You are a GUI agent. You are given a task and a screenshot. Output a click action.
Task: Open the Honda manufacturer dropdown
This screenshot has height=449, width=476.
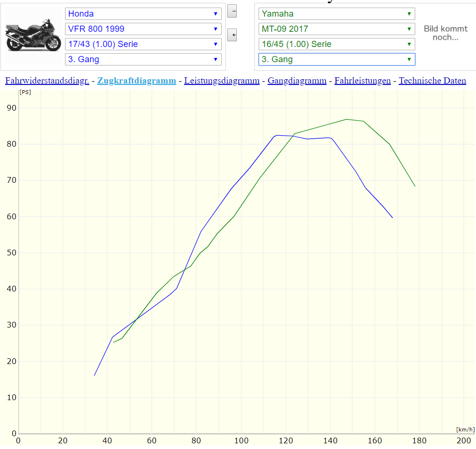[143, 14]
